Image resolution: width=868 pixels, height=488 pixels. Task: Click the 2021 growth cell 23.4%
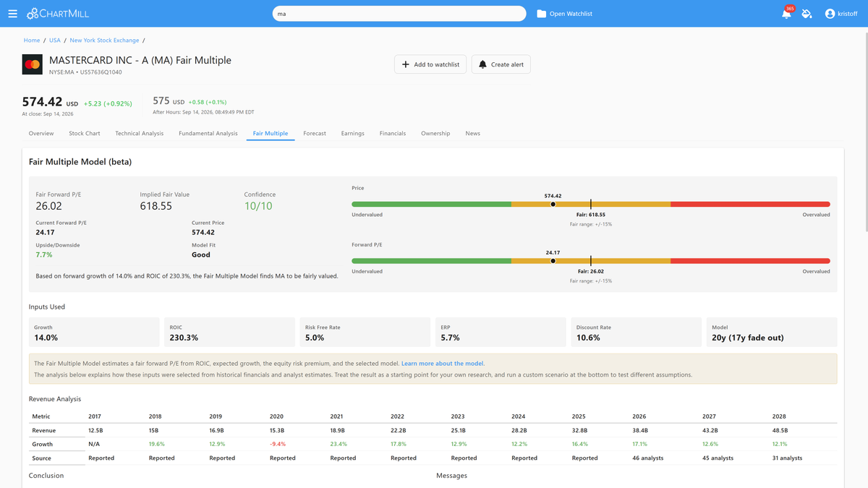pos(338,444)
